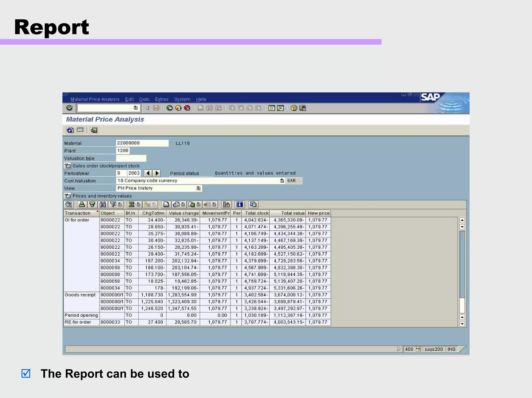Image resolution: width=532 pixels, height=398 pixels.
Task: Click the Plant field with 1200
Action: [x=123, y=150]
